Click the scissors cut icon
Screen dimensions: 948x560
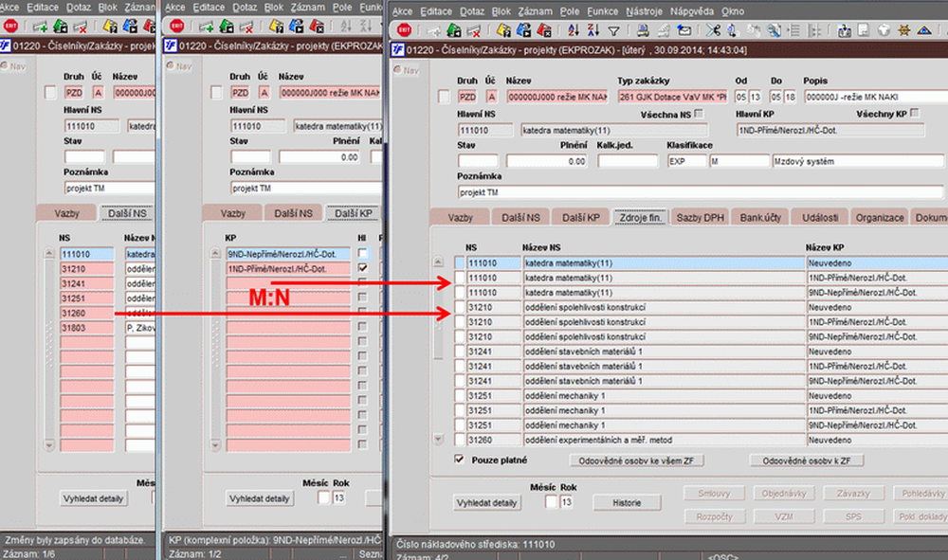click(x=714, y=29)
